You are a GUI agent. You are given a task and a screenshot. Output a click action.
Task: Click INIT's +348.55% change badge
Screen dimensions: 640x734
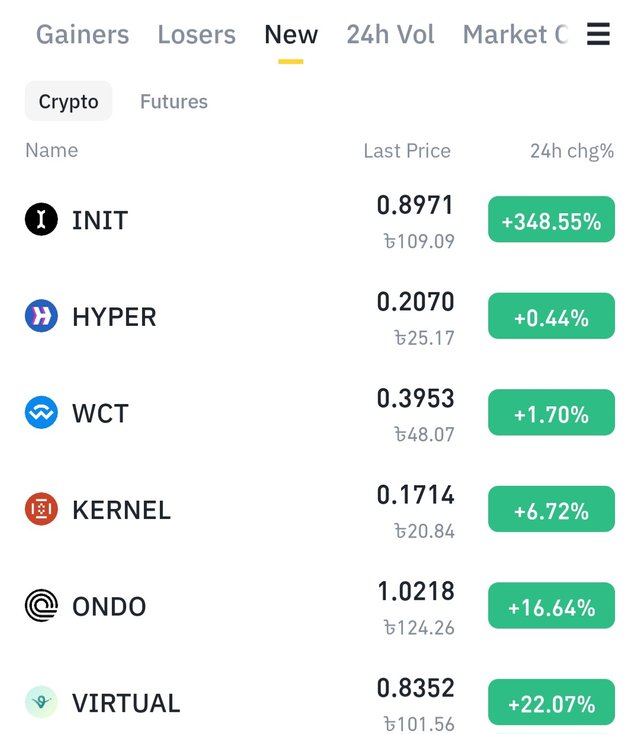[551, 220]
